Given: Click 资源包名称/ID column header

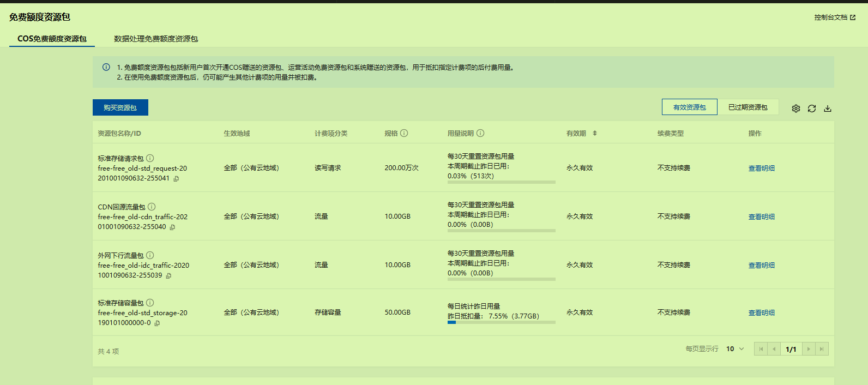Looking at the screenshot, I should pyautogui.click(x=119, y=133).
